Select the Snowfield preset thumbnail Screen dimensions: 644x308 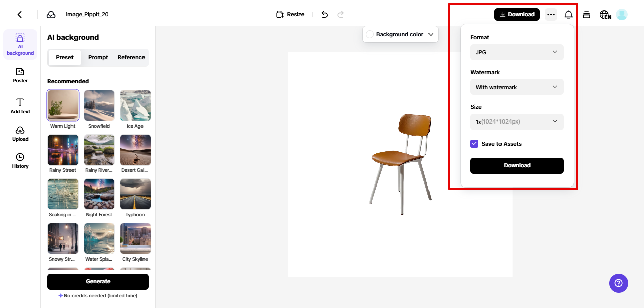pyautogui.click(x=99, y=105)
